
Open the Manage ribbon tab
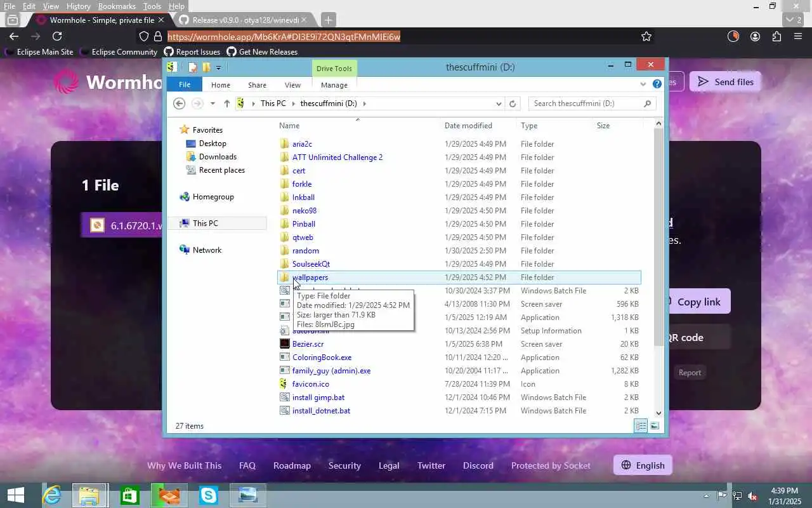point(334,85)
